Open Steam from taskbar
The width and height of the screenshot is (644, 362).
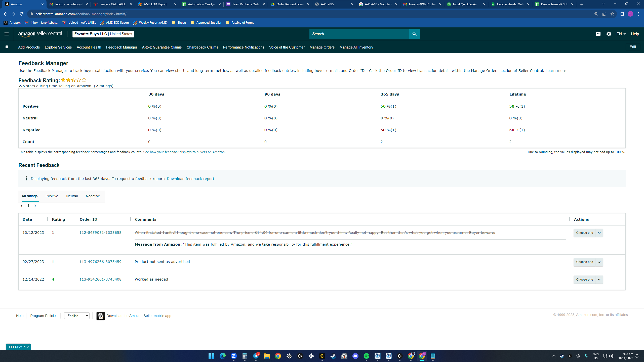[x=333, y=356]
